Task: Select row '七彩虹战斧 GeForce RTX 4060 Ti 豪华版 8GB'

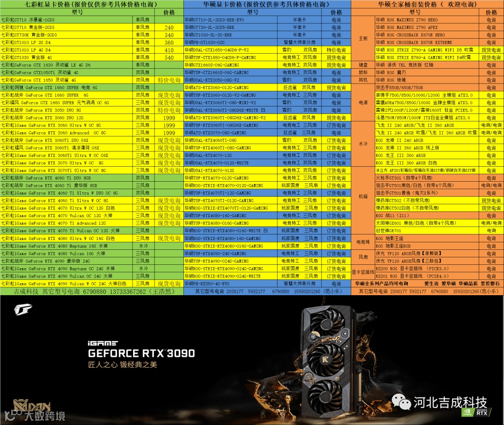Action: click(91, 185)
